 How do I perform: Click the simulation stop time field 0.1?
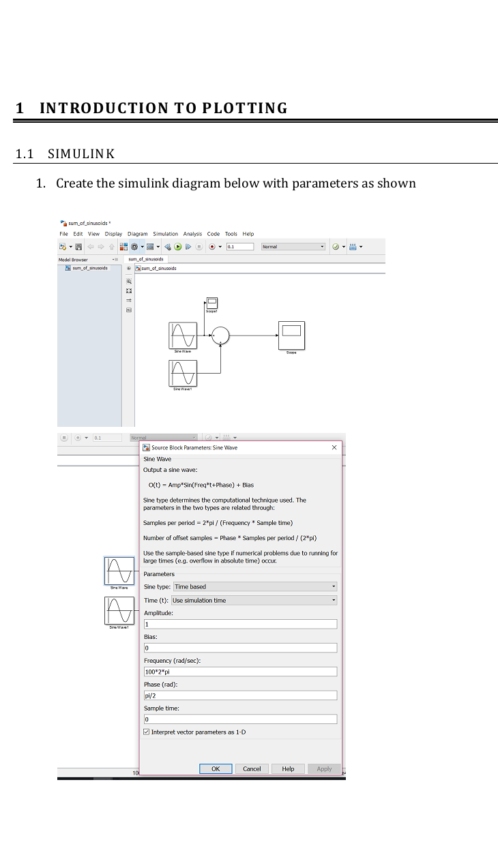(240, 246)
